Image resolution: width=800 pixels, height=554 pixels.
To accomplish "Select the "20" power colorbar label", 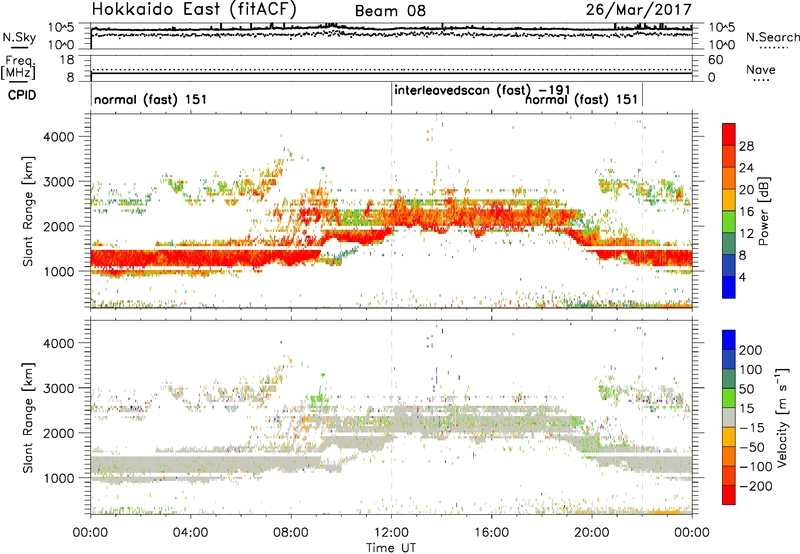I will pyautogui.click(x=746, y=190).
